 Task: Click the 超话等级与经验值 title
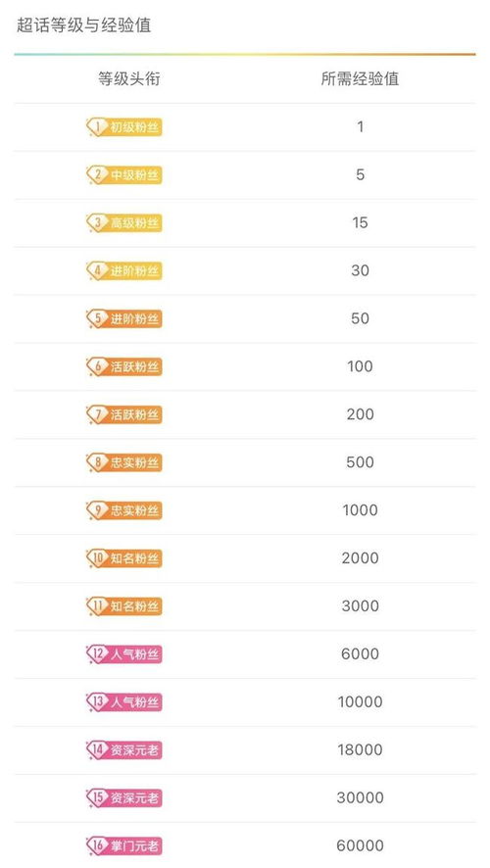[x=83, y=24]
